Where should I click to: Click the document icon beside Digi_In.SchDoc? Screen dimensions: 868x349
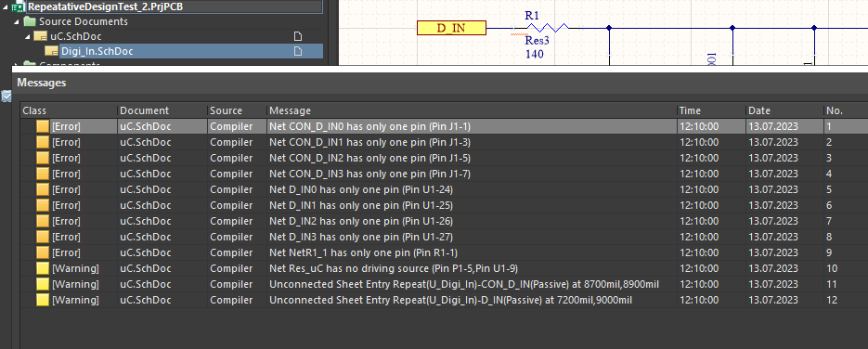pos(298,51)
